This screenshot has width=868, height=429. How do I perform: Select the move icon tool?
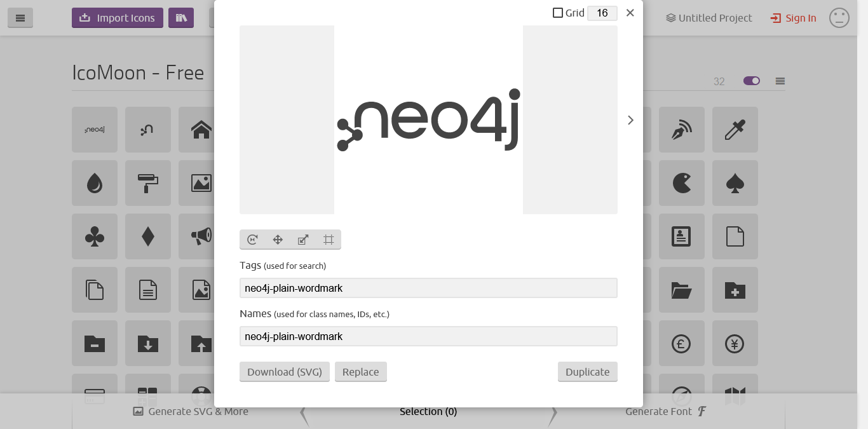click(x=278, y=240)
